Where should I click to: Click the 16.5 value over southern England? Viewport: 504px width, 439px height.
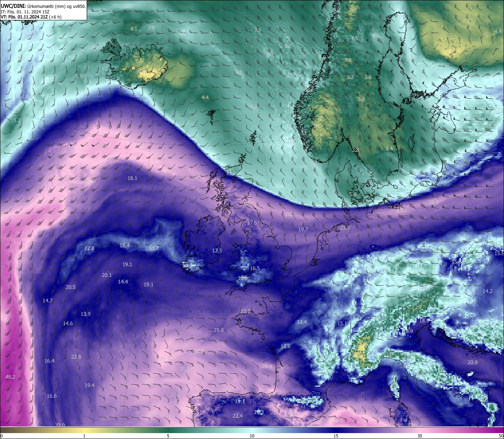tap(255, 269)
